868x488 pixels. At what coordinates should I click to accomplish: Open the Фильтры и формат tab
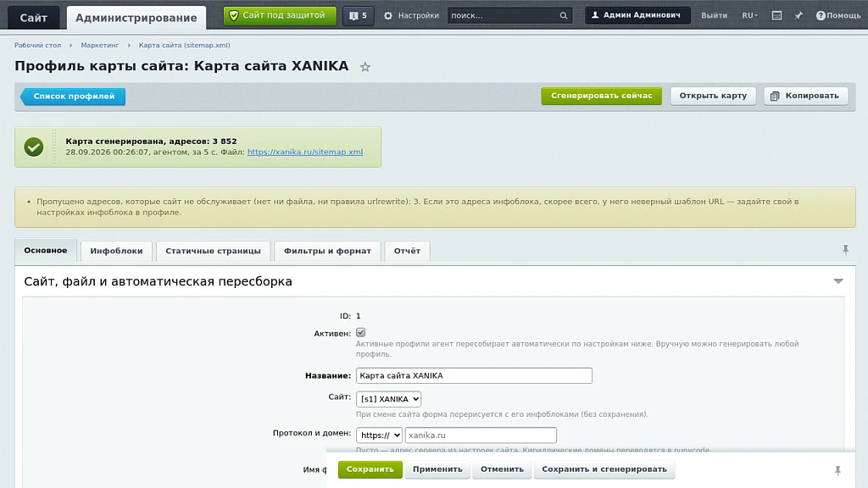[328, 251]
